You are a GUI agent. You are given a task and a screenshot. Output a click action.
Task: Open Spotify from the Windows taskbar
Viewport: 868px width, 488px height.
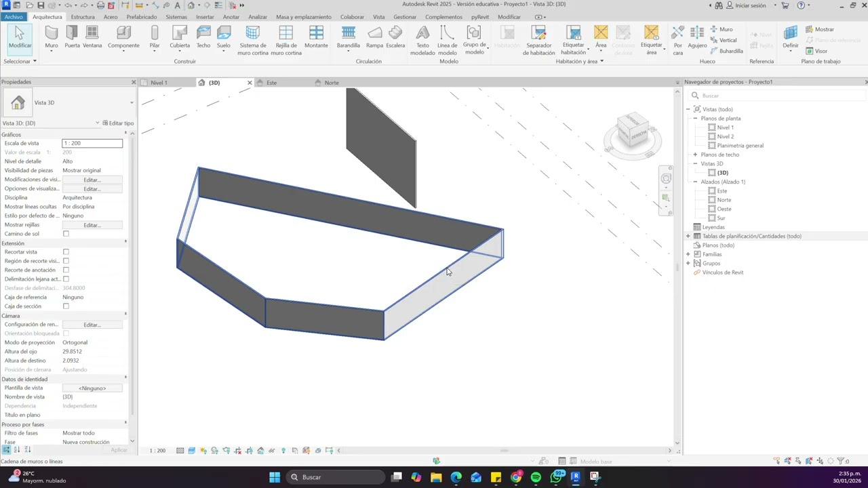tap(536, 477)
